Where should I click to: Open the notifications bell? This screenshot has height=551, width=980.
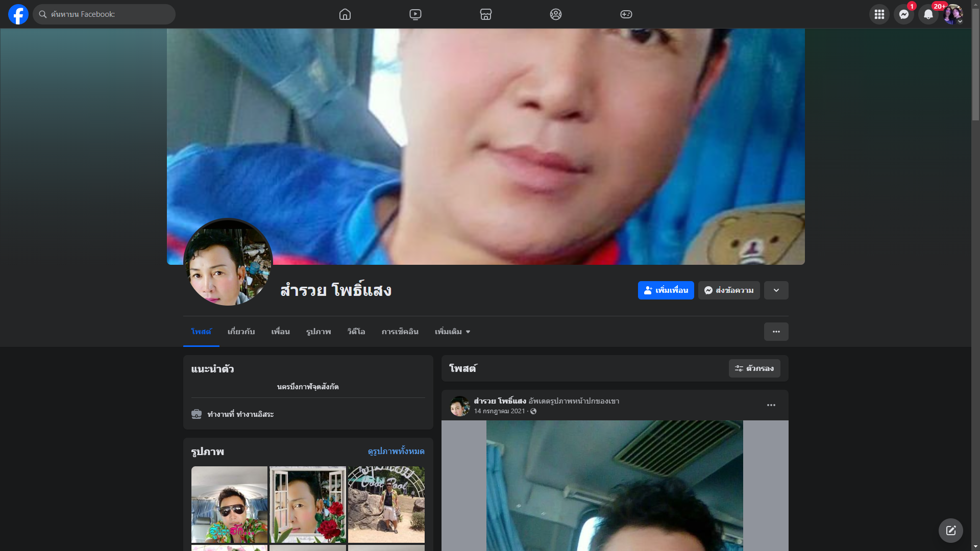928,14
